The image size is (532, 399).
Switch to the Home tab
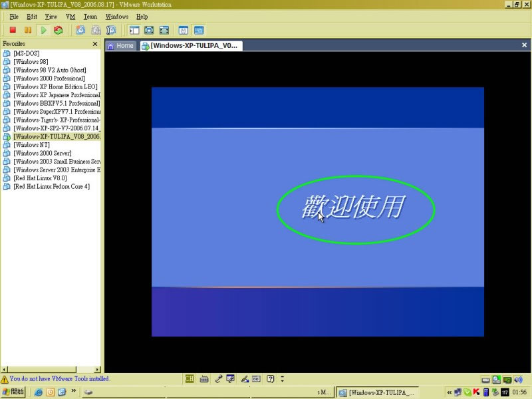[120, 45]
